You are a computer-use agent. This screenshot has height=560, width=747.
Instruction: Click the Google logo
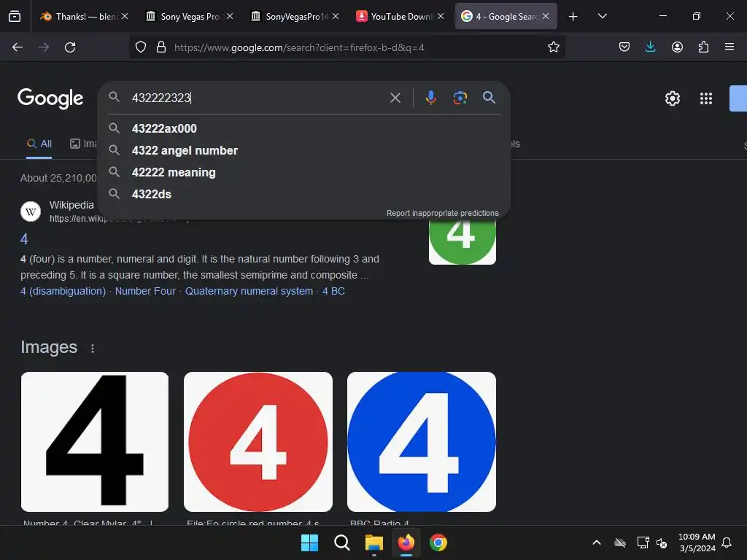coord(50,99)
